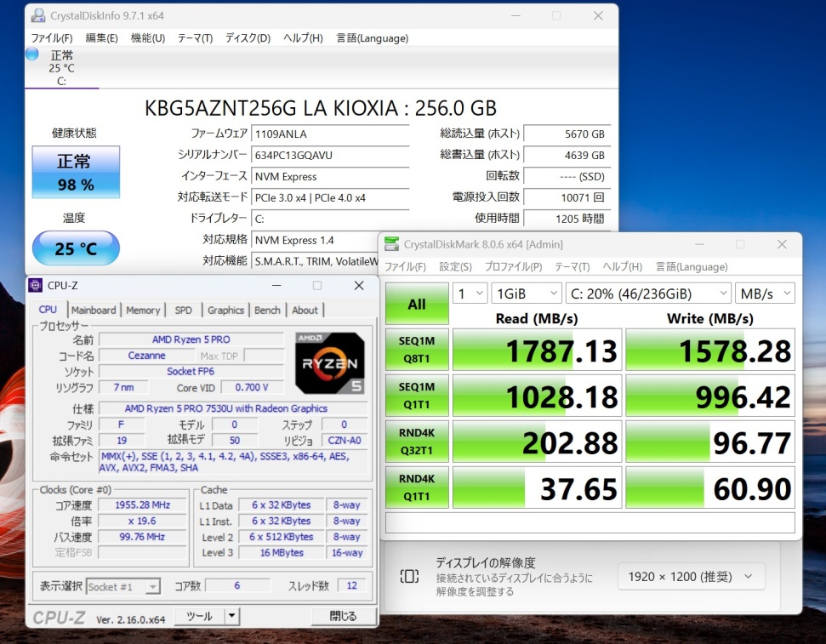Click the blue disk status orb for drive C:

coord(32,54)
